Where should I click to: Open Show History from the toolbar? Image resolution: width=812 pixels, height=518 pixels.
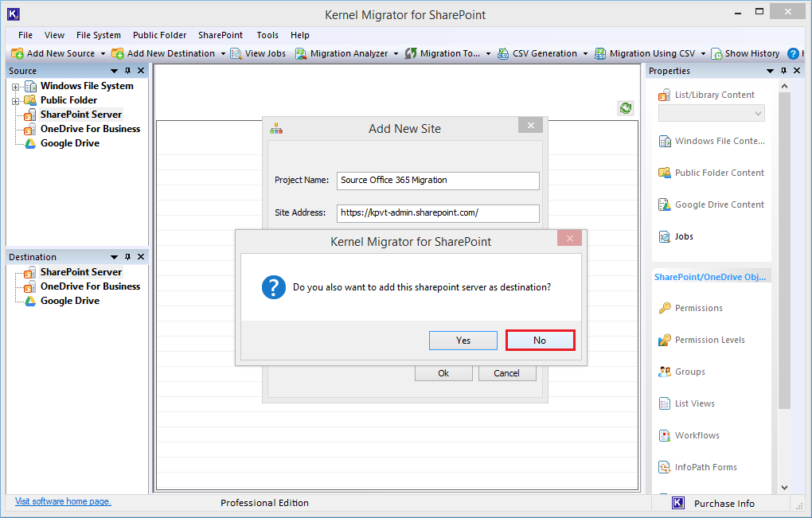coord(745,53)
